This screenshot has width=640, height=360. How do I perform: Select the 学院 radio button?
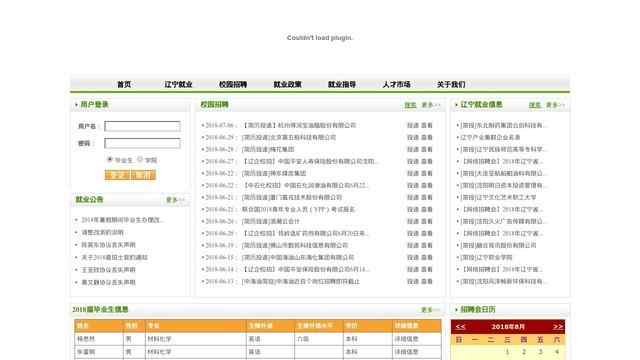pos(140,160)
